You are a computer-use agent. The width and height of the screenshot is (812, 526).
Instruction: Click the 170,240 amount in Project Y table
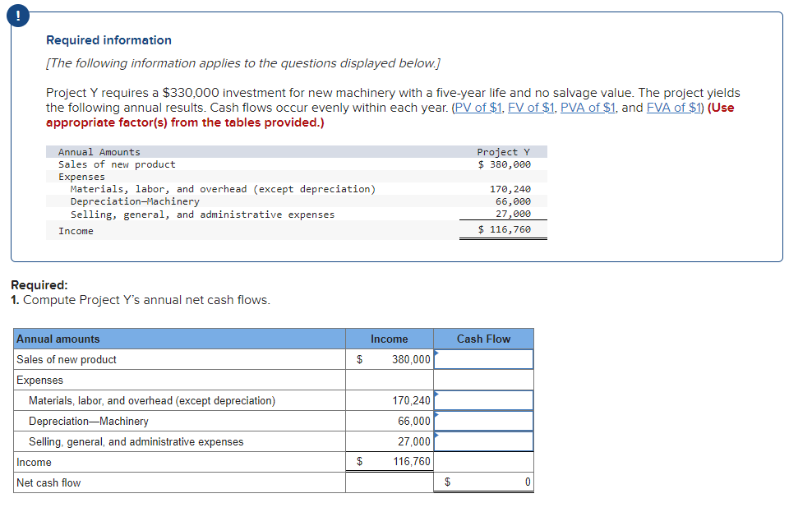click(x=510, y=190)
